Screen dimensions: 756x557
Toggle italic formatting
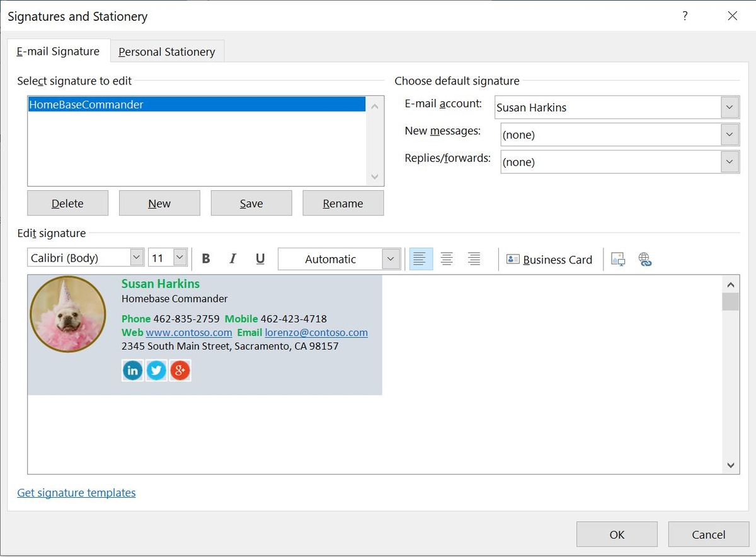point(232,258)
